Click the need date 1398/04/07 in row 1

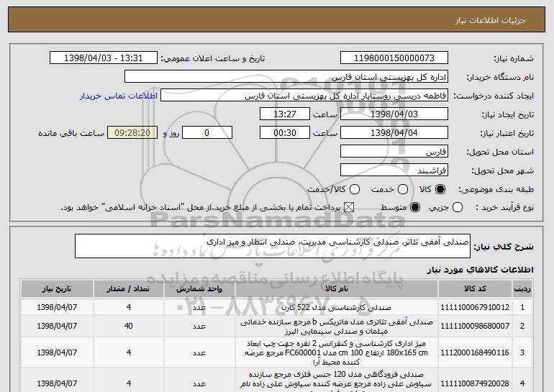click(57, 307)
